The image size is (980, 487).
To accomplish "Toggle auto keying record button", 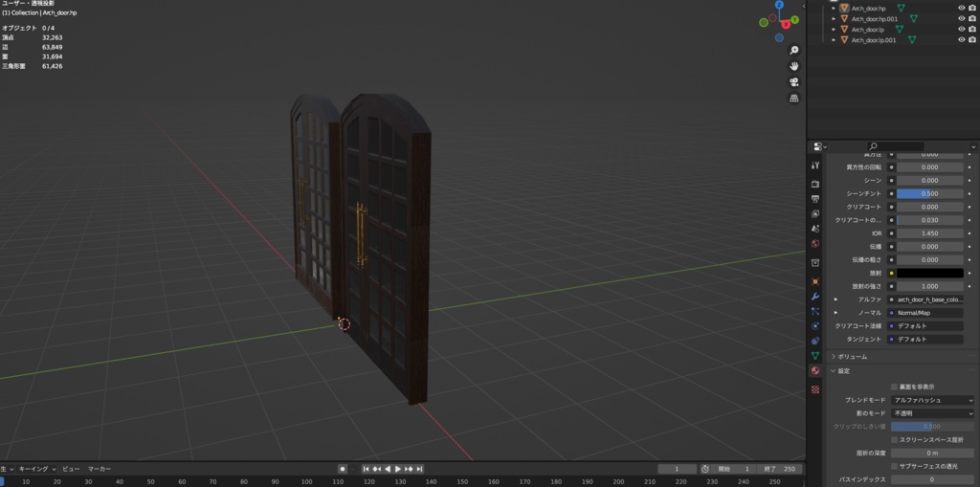I will 342,469.
